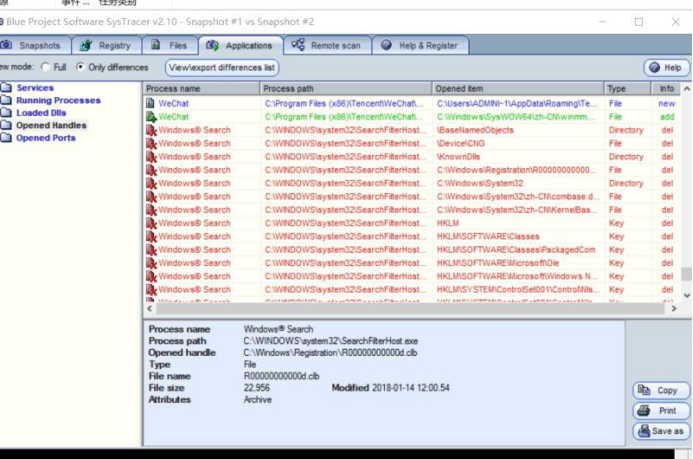693x459 pixels.
Task: Click the horizontal scroll right arrow
Action: 674,308
